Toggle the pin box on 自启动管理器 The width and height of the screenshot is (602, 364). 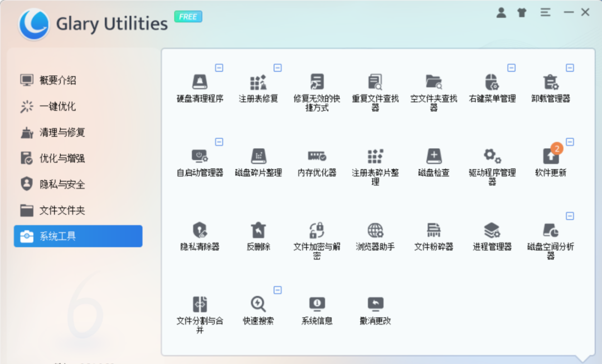[x=219, y=142]
